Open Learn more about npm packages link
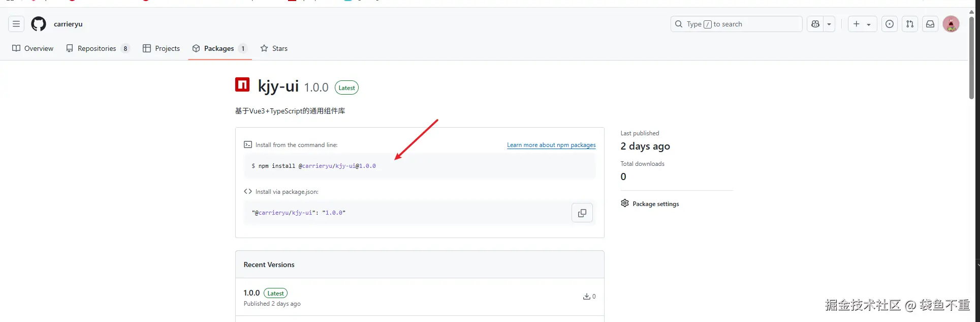 pos(551,145)
